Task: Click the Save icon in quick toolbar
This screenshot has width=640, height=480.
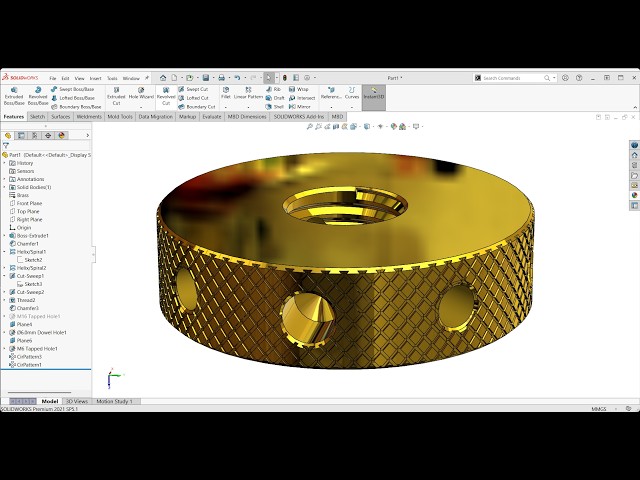Action: pos(206,78)
